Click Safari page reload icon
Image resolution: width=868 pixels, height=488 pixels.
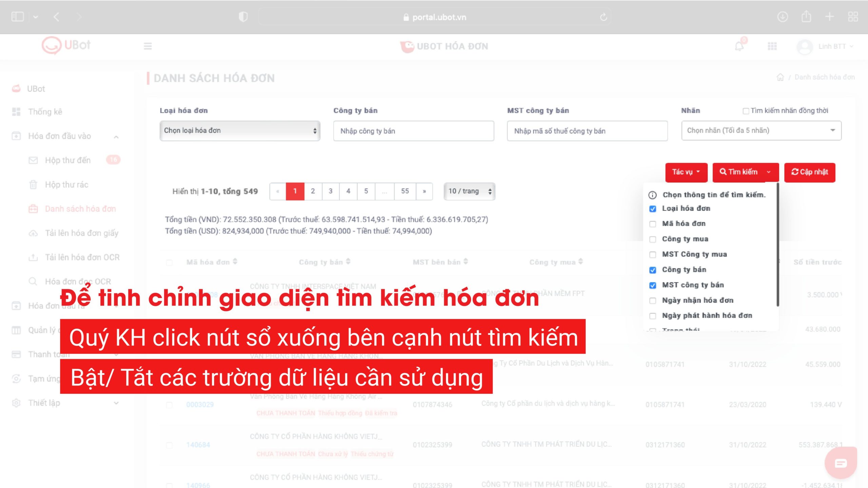pos(603,17)
